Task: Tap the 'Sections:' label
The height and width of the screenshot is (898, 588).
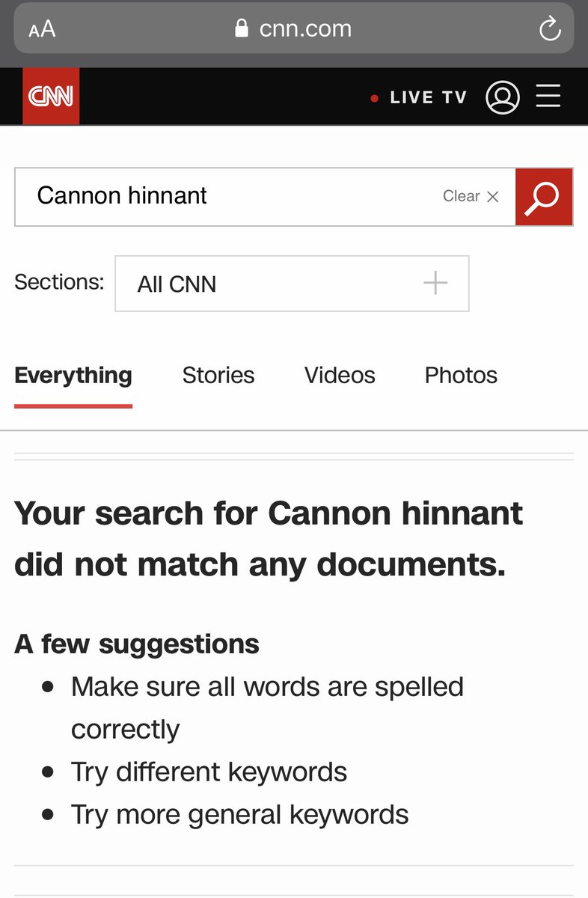Action: point(59,282)
